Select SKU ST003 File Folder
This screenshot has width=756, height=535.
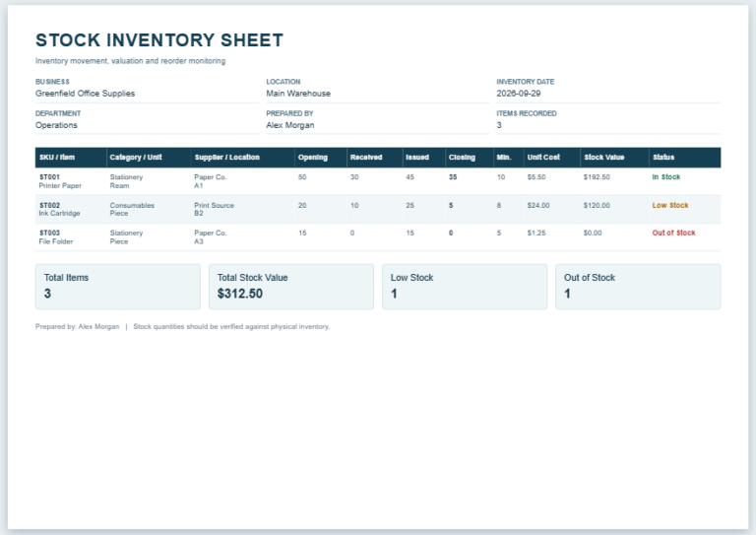click(55, 236)
